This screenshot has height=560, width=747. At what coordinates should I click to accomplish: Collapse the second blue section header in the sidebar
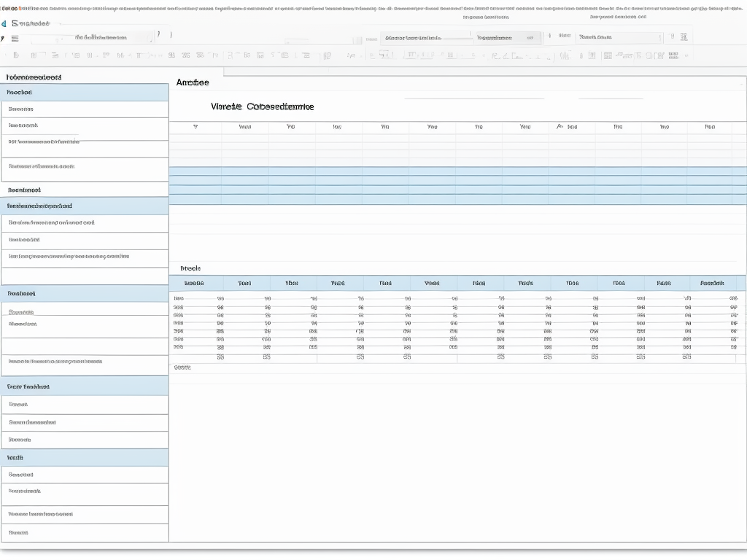pyautogui.click(x=85, y=206)
